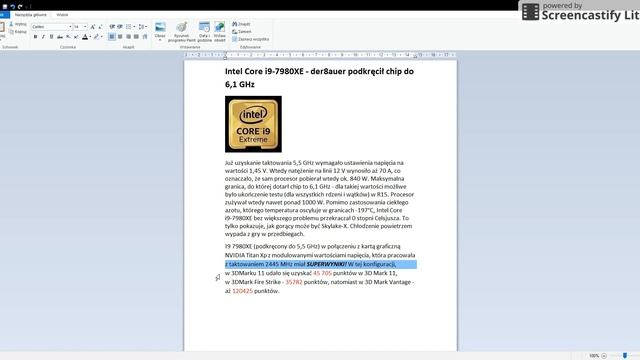Select justify text alignment
This screenshot has width=640, height=360.
click(136, 37)
